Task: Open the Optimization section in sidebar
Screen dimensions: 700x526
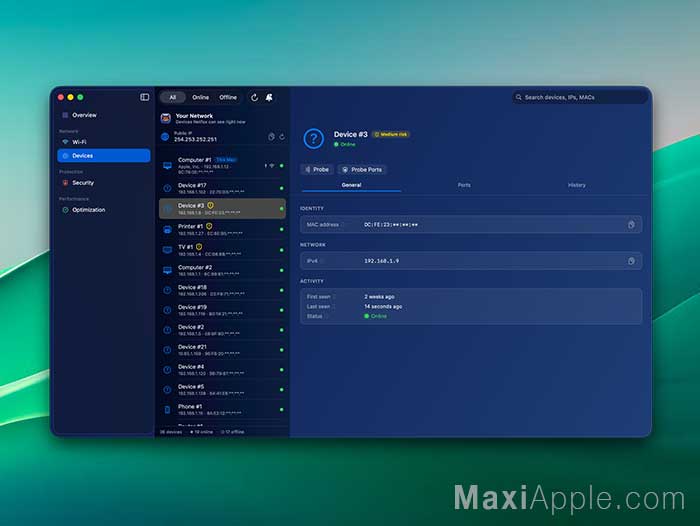Action: click(104, 210)
